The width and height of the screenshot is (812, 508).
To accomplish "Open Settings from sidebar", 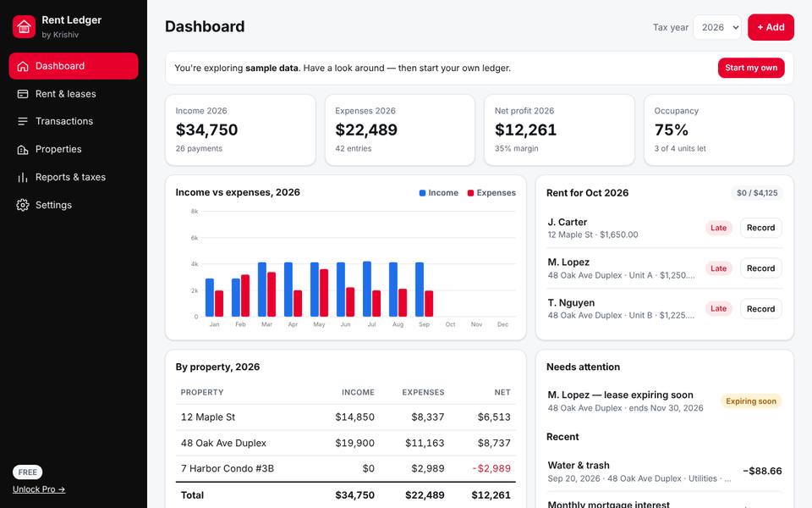I will (74, 205).
